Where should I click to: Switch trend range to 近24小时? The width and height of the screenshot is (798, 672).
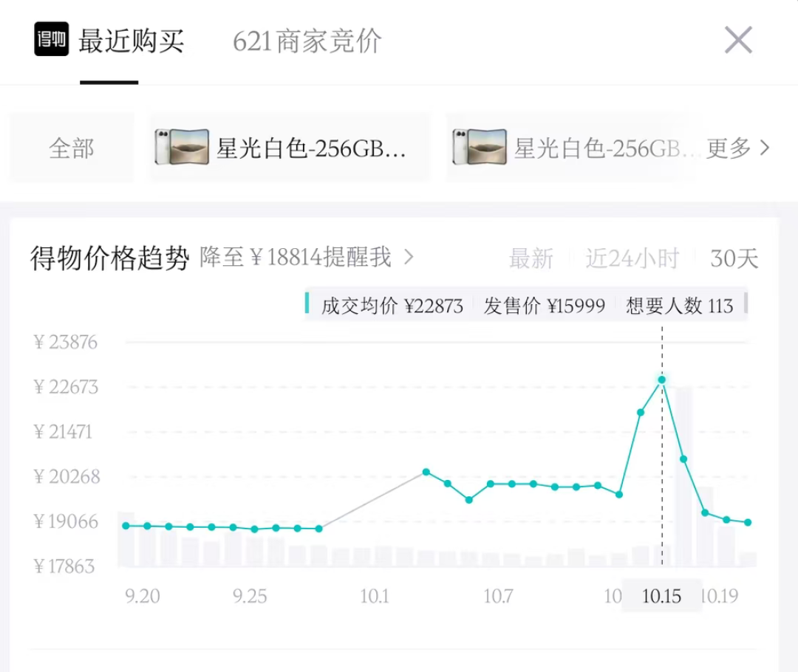coord(632,258)
